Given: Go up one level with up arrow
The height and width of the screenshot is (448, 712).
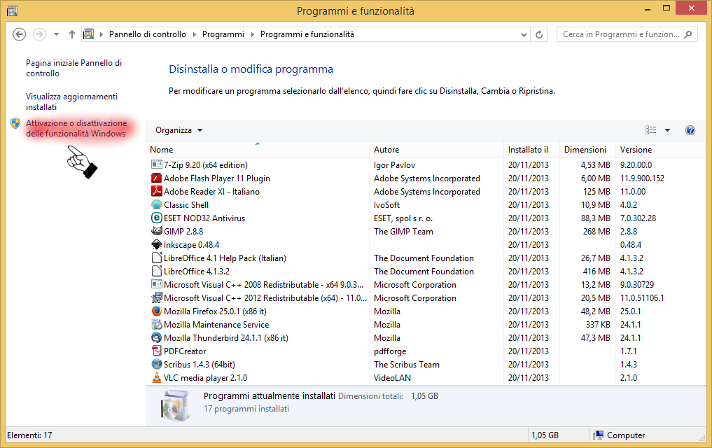Looking at the screenshot, I should click(x=72, y=34).
